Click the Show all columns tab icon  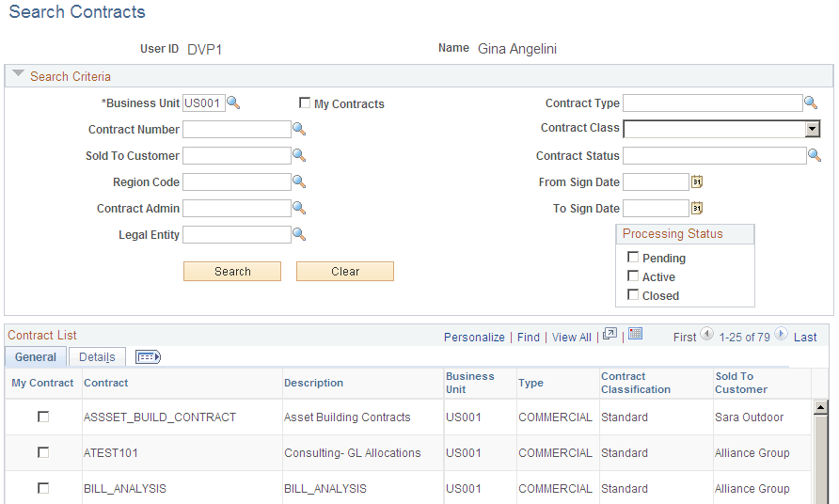pyautogui.click(x=149, y=357)
